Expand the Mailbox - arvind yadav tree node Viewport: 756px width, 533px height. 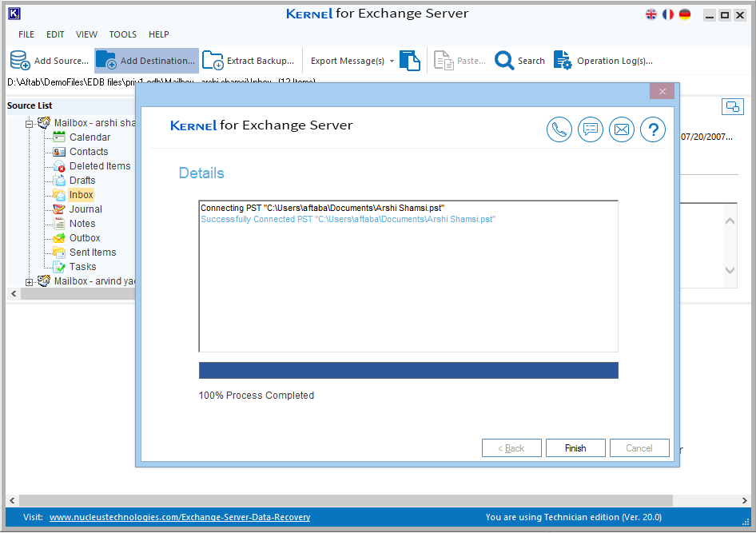[x=29, y=282]
